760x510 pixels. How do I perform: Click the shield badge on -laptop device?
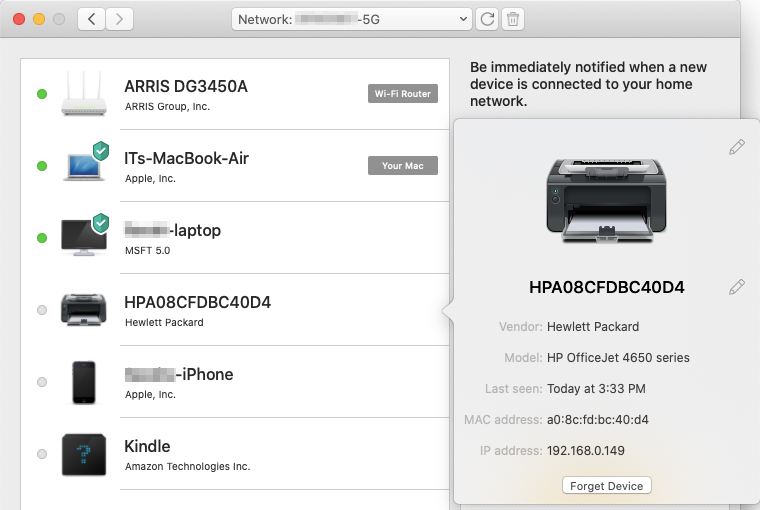point(101,223)
